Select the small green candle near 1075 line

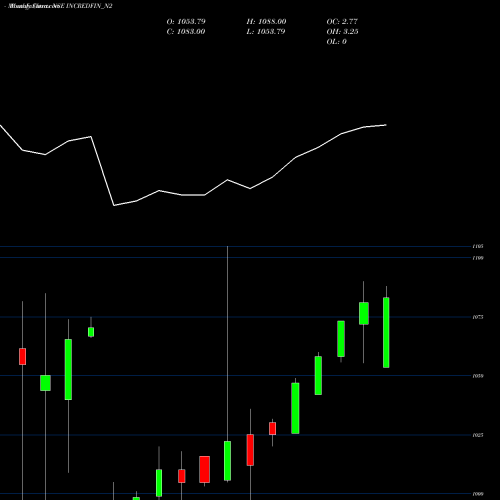click(x=91, y=332)
